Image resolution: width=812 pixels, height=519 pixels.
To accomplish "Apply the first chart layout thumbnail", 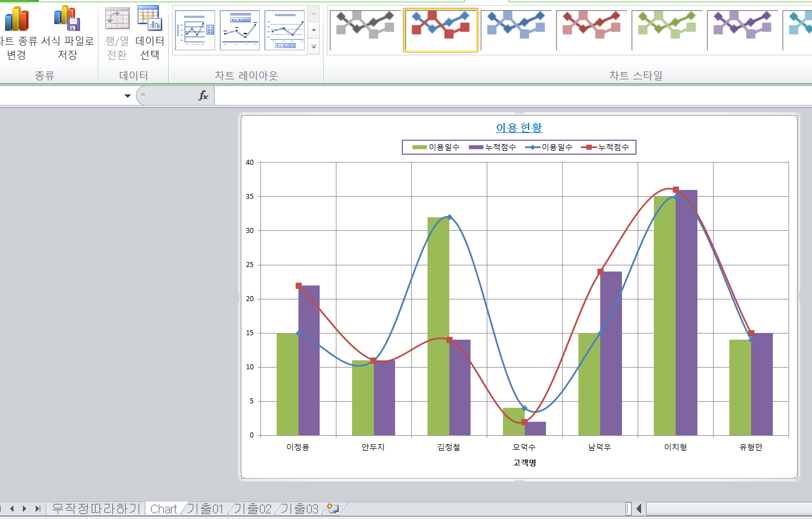I will coord(194,31).
